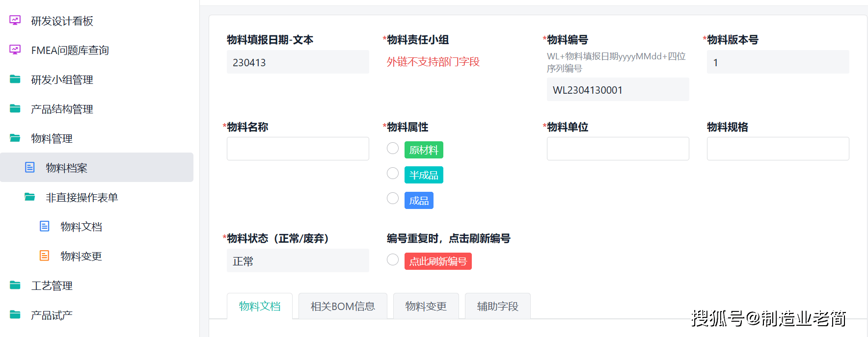
Task: Click the 物料填报日期 field showing 230413
Action: [x=298, y=62]
